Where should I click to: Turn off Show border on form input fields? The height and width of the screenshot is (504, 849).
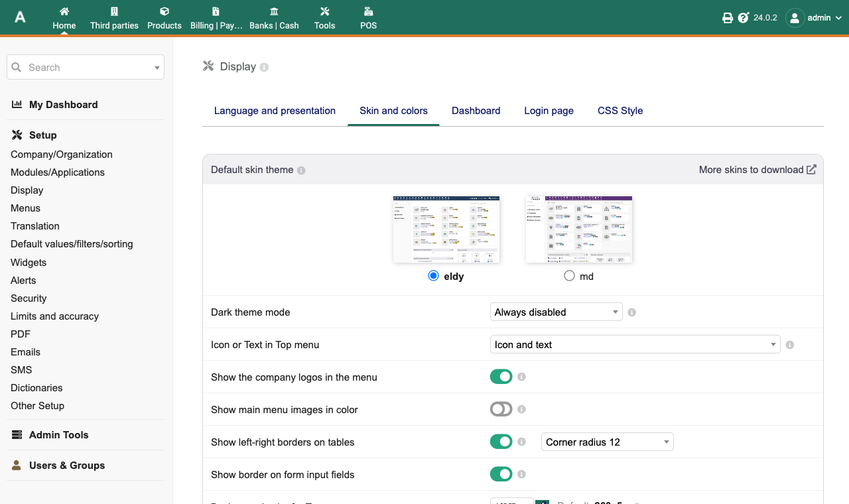point(501,474)
